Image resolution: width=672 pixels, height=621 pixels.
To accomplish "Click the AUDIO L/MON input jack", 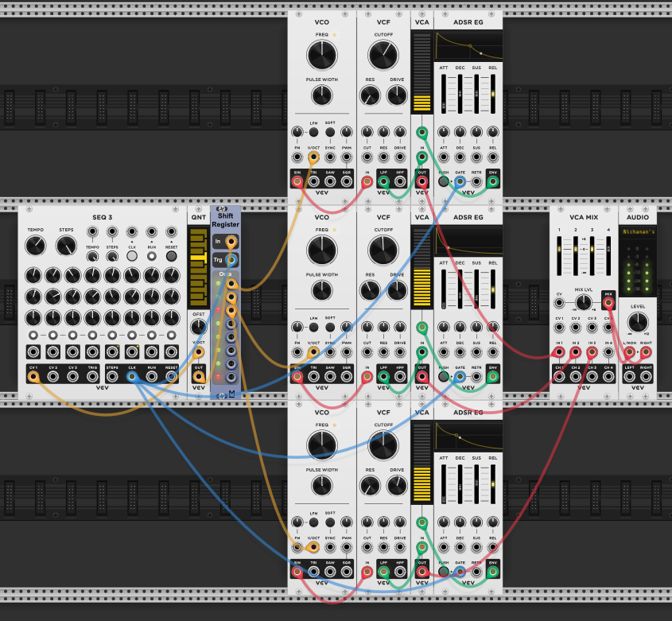I will point(629,352).
